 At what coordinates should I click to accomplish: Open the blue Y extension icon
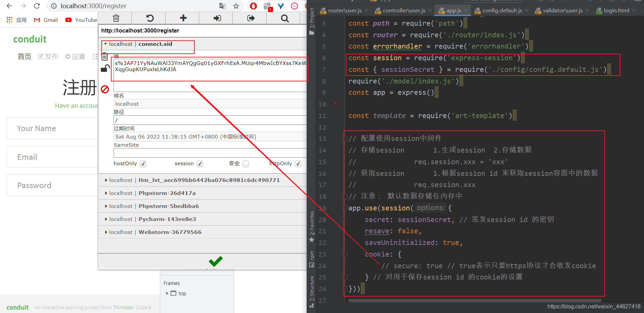281,6
